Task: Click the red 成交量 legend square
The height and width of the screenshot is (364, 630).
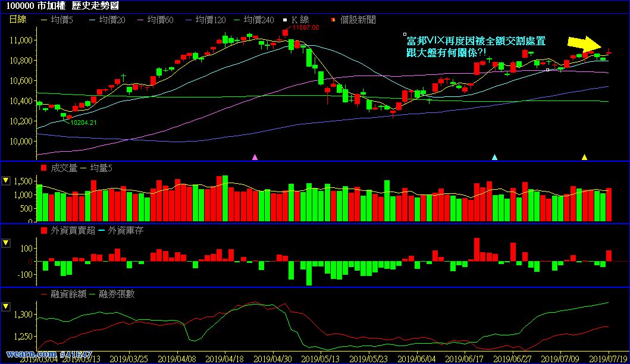Action: click(x=43, y=168)
